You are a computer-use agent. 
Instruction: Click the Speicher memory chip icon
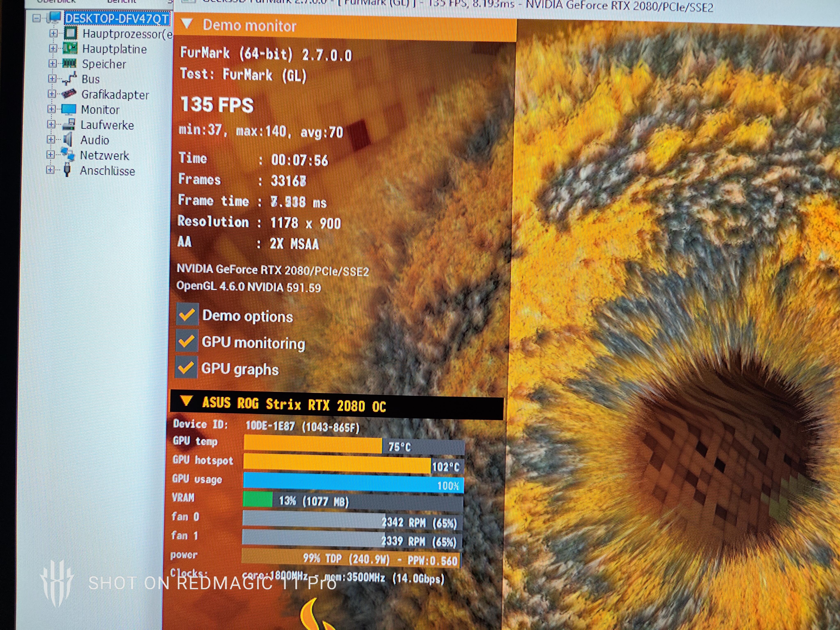pos(69,63)
